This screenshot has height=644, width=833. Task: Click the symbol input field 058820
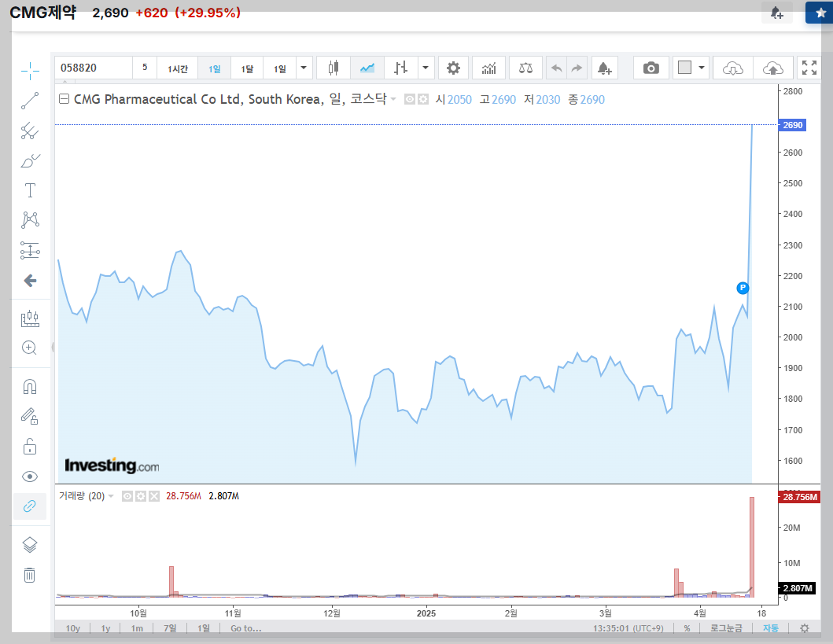93,68
